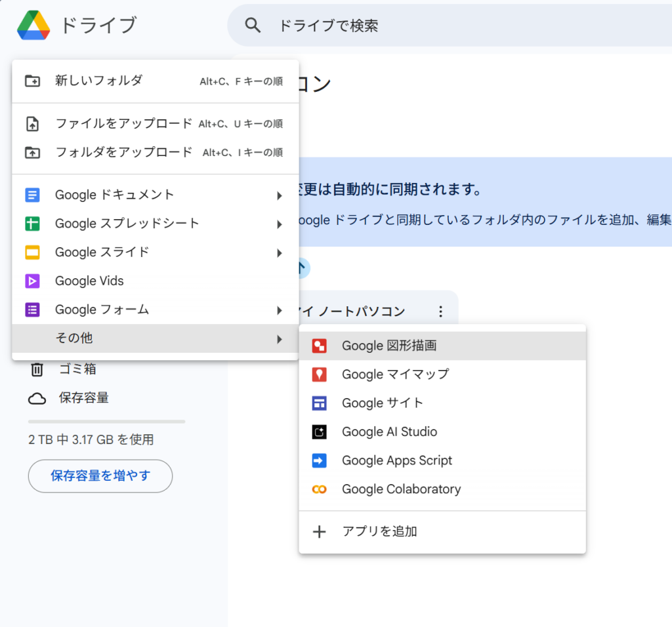The image size is (672, 627).
Task: Click the 保存容量を増やす button
Action: pos(100,475)
